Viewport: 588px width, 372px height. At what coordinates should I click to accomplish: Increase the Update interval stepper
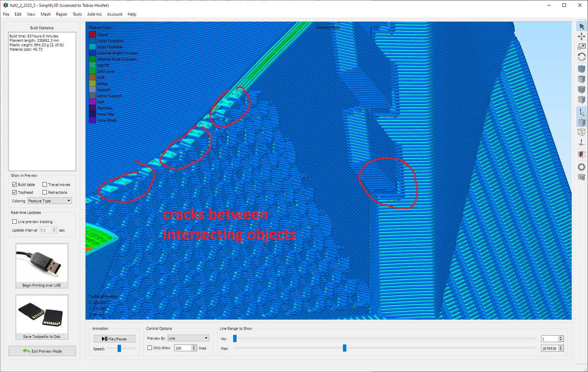(55, 229)
